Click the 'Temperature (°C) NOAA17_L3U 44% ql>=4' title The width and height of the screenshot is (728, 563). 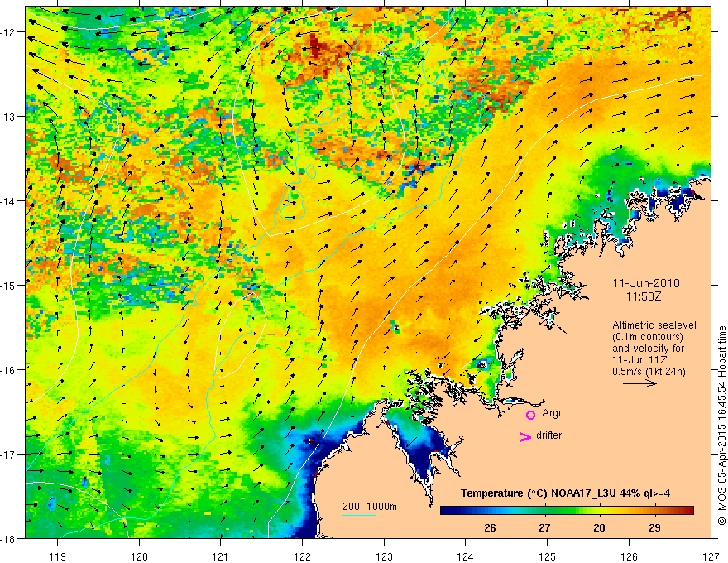[x=565, y=493]
